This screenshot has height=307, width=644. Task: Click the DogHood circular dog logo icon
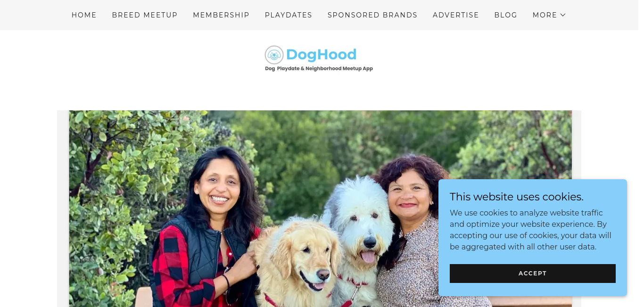pyautogui.click(x=274, y=55)
